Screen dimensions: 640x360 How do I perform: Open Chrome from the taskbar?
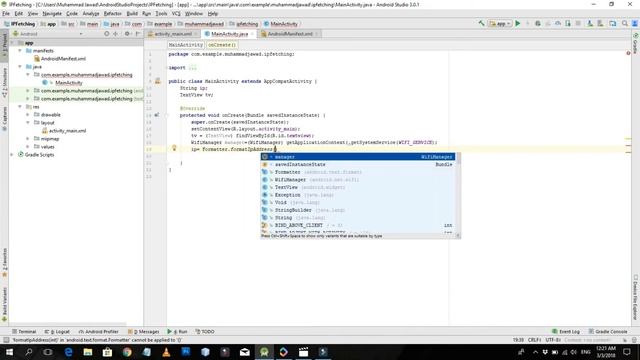pyautogui.click(x=127, y=352)
